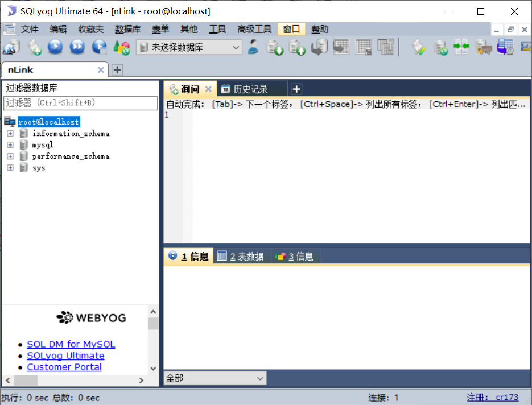Import database from SQL dump

297,47
